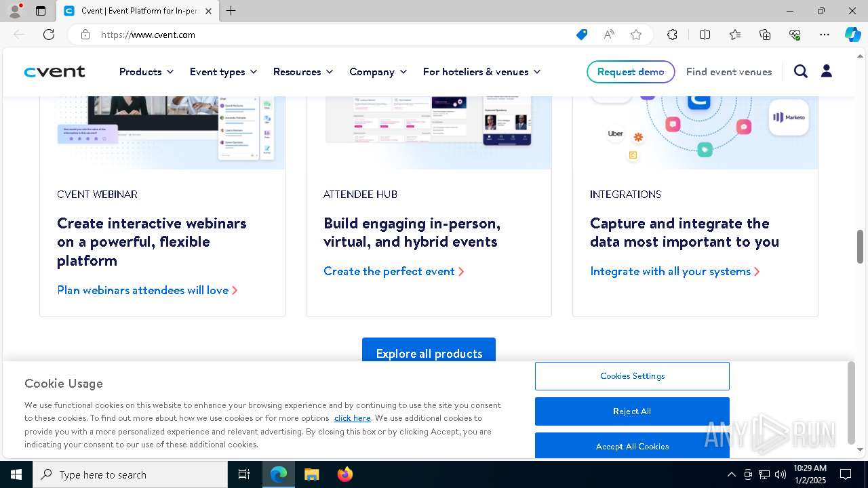Viewport: 868px width, 488px height.
Task: Click the Request demo button
Action: point(631,72)
